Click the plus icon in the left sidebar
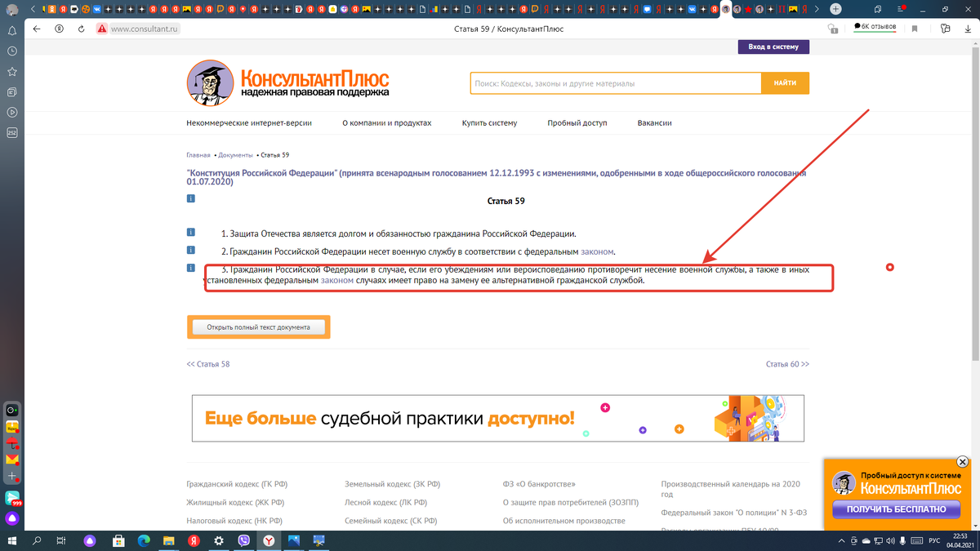980x551 pixels. click(x=12, y=475)
